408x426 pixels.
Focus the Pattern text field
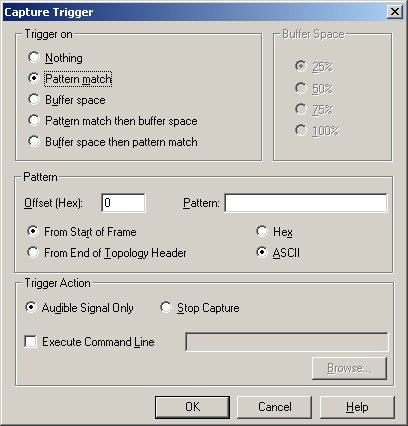click(306, 203)
